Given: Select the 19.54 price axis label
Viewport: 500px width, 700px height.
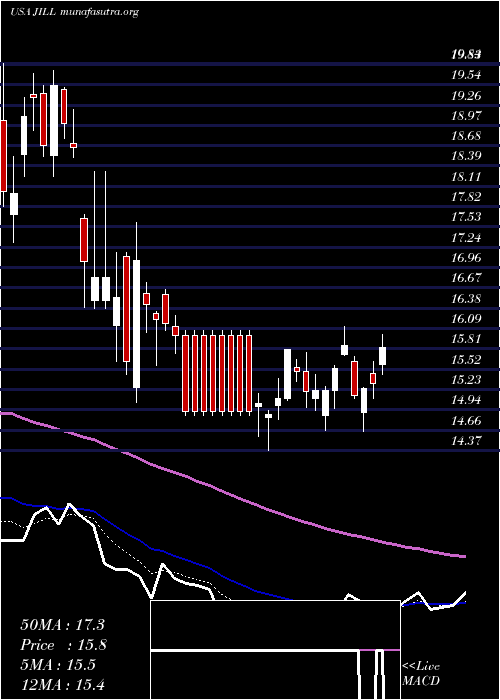Looking at the screenshot, I should coord(466,75).
